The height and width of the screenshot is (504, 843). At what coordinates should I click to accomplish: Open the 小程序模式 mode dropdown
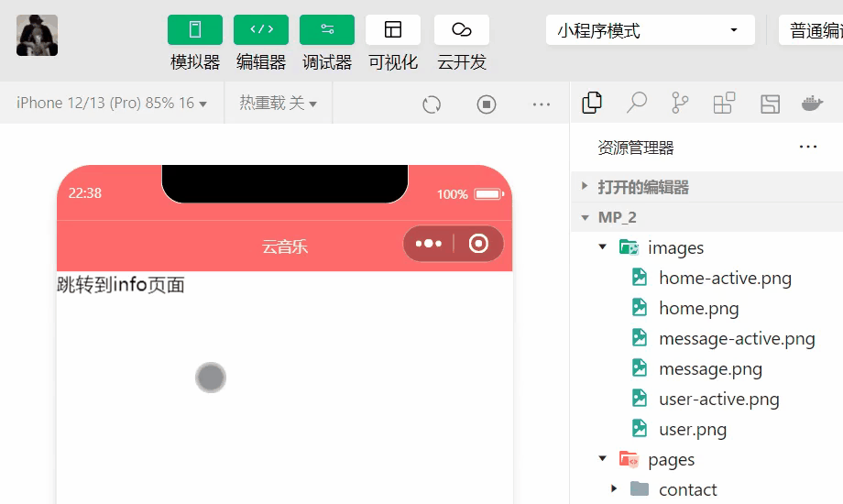coord(650,30)
